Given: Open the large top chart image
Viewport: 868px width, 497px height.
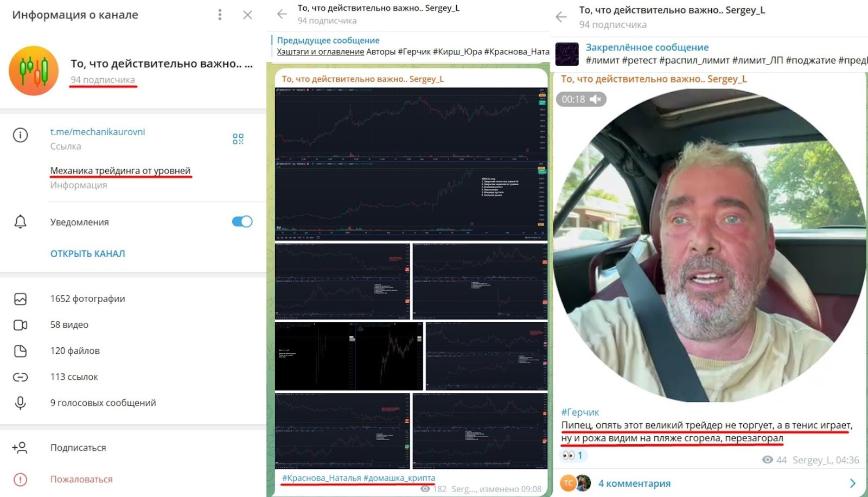Looking at the screenshot, I should 411,164.
